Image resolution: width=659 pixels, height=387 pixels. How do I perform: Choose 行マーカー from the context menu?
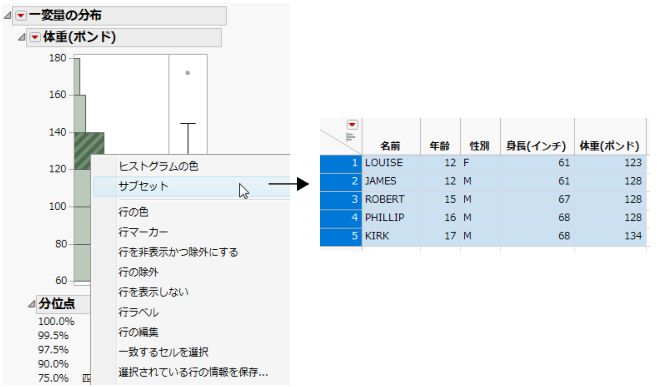click(143, 232)
